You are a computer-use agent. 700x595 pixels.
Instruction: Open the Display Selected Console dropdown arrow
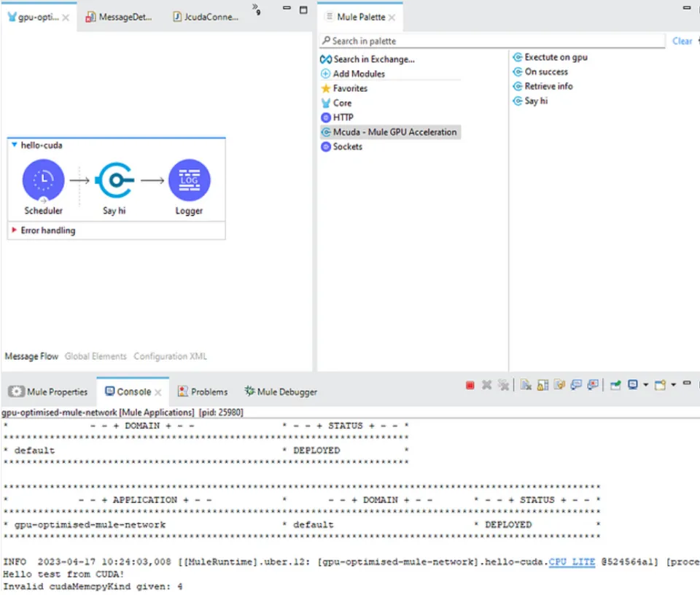645,385
